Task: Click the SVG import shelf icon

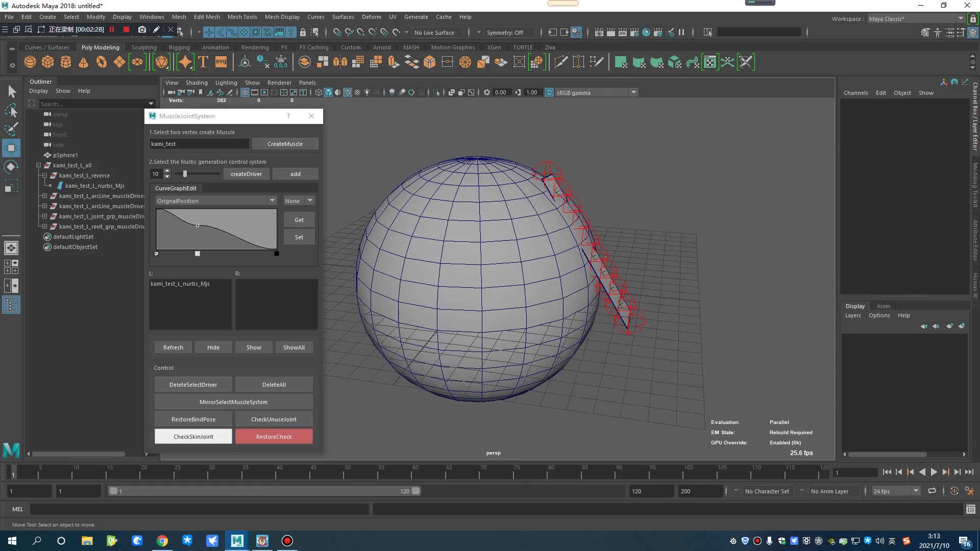Action: point(221,62)
